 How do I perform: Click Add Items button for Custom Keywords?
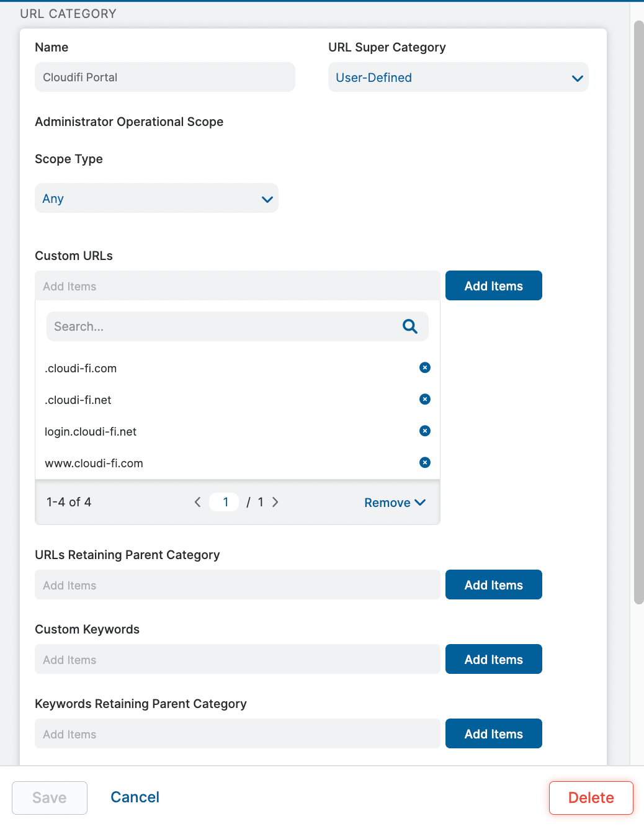(x=494, y=660)
